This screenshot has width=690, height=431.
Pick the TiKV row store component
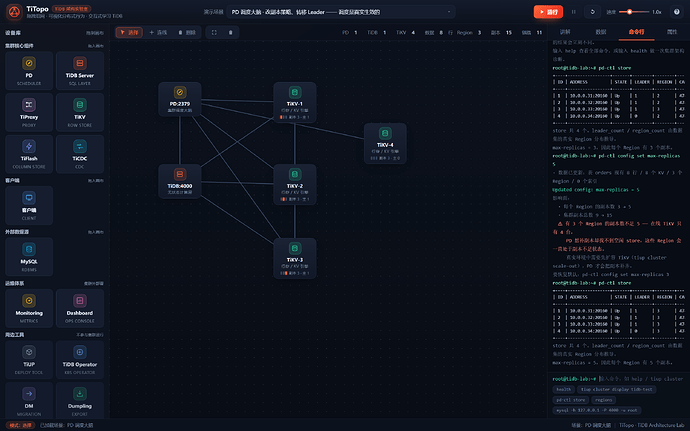(x=80, y=112)
